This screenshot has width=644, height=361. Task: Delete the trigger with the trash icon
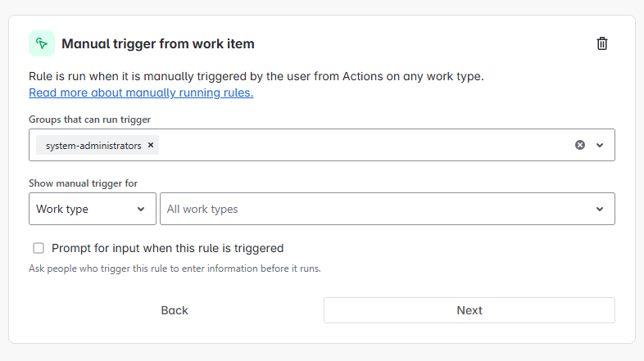coord(602,43)
